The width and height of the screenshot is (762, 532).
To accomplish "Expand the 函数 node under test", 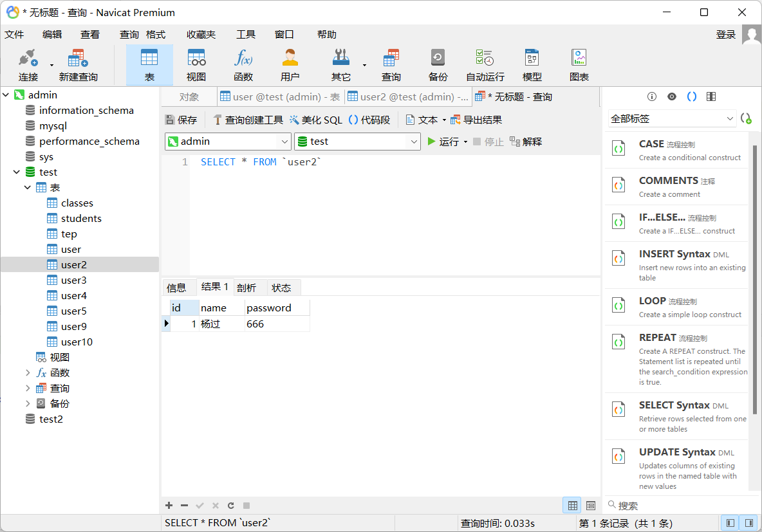I will click(x=28, y=372).
